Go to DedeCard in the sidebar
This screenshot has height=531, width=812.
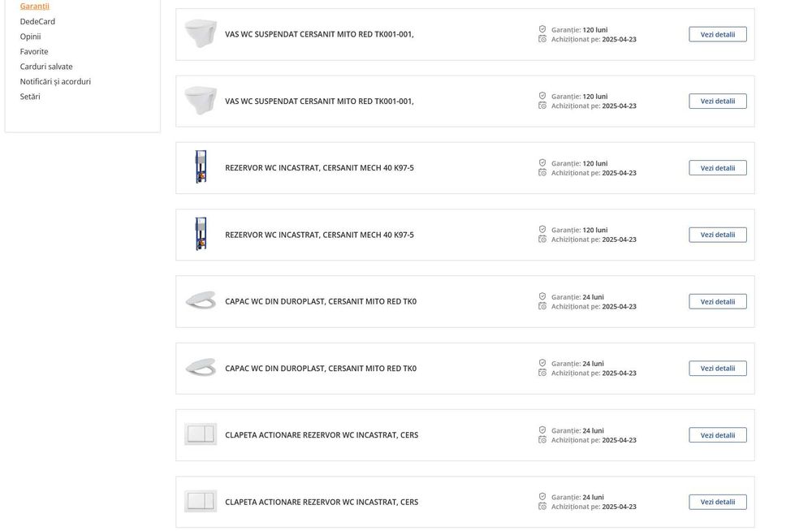tap(37, 22)
